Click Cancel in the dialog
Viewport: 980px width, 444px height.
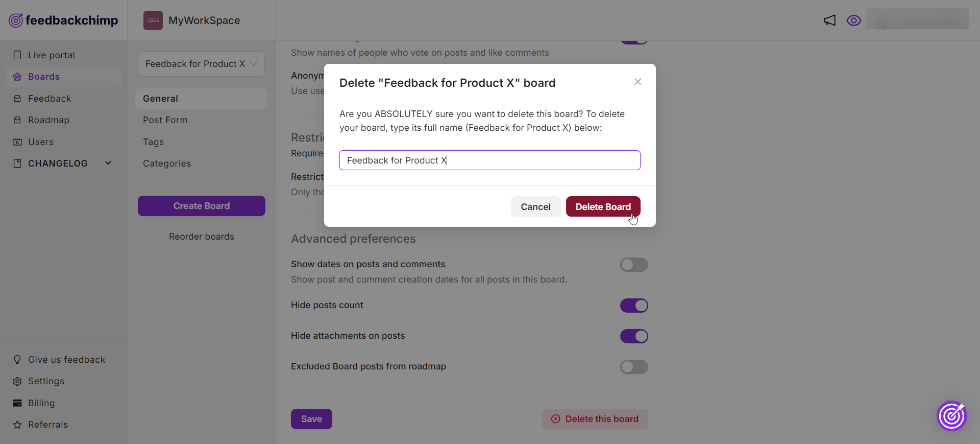535,206
